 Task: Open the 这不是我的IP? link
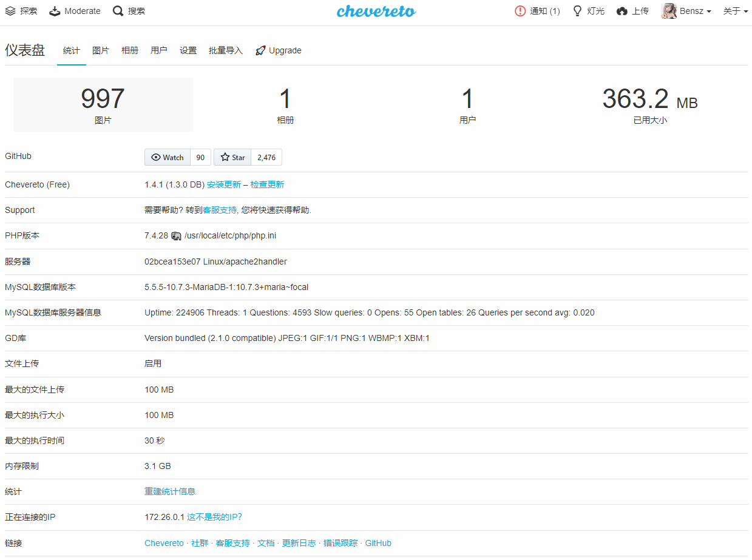pos(214,517)
